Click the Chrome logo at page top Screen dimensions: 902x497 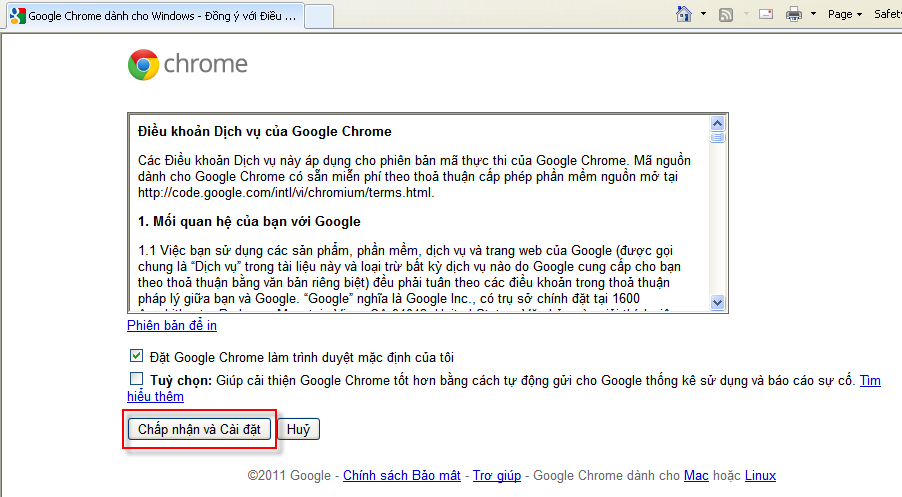point(144,65)
